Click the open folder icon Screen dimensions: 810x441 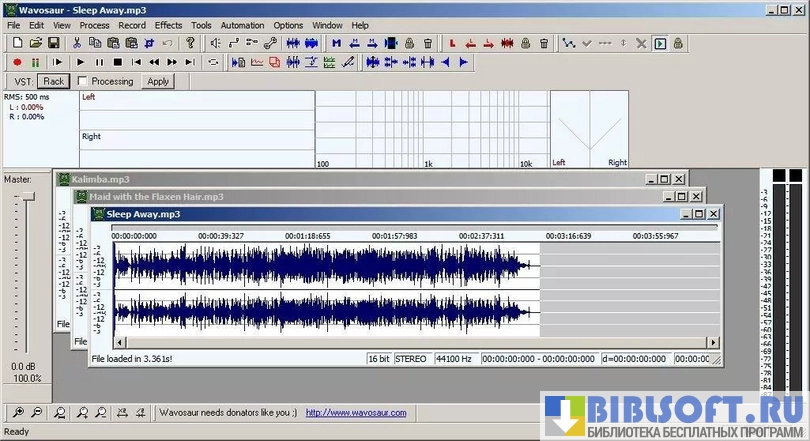36,43
